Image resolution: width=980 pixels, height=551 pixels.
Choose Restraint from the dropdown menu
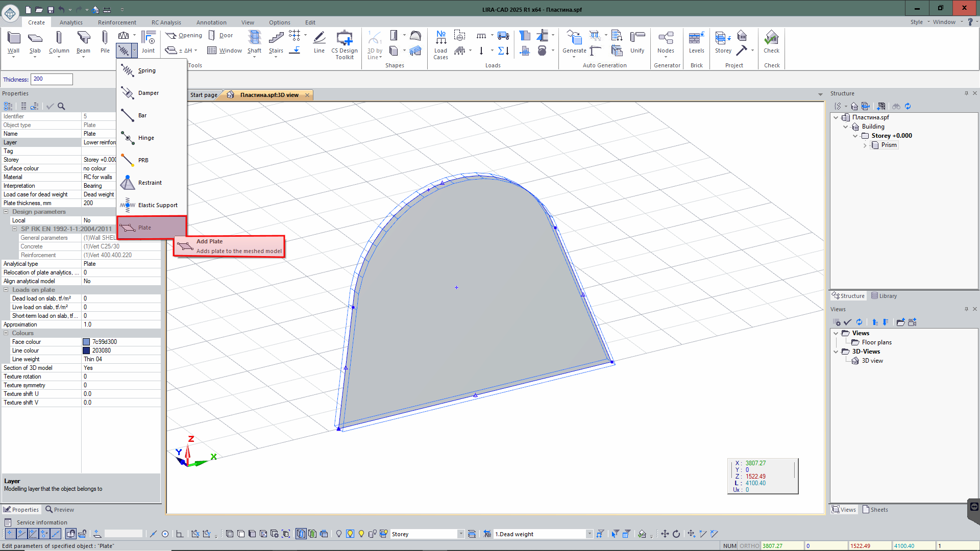coord(150,183)
